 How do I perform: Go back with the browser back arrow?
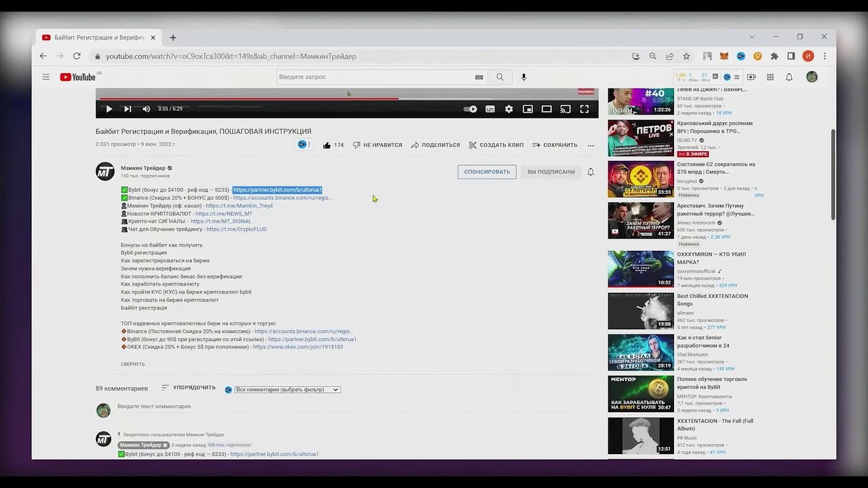coord(43,56)
